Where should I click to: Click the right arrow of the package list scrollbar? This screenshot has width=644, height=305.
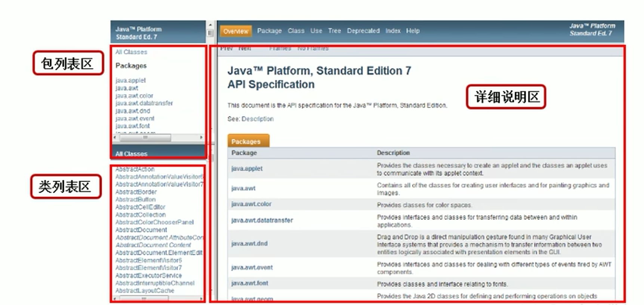[x=201, y=137]
